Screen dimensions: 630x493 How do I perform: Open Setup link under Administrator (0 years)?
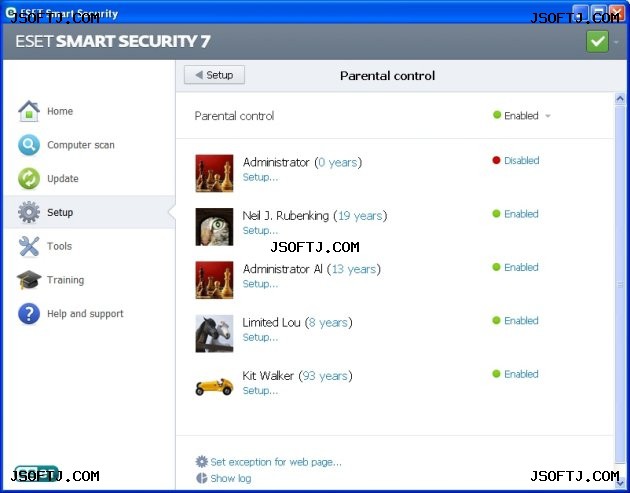point(260,177)
